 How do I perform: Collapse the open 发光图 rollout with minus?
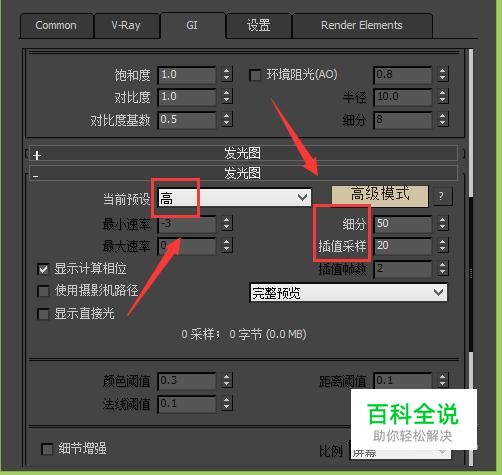pos(243,173)
